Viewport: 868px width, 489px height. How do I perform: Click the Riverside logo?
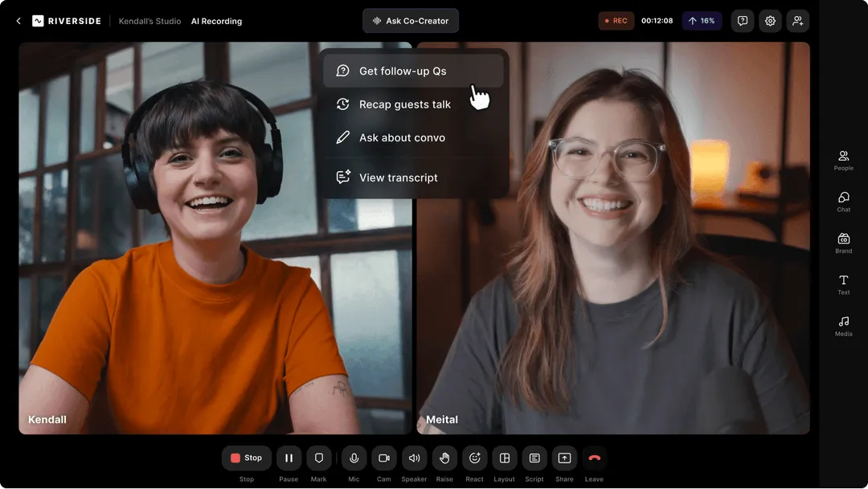pos(67,21)
